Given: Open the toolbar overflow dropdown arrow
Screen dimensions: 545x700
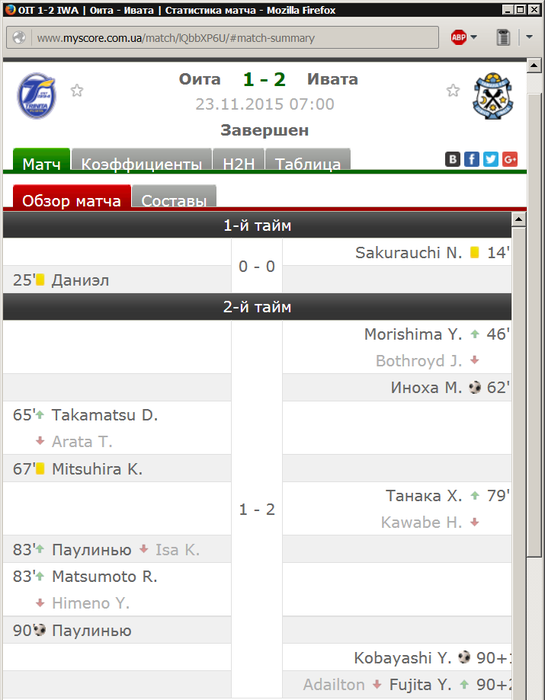Looking at the screenshot, I should [x=529, y=37].
